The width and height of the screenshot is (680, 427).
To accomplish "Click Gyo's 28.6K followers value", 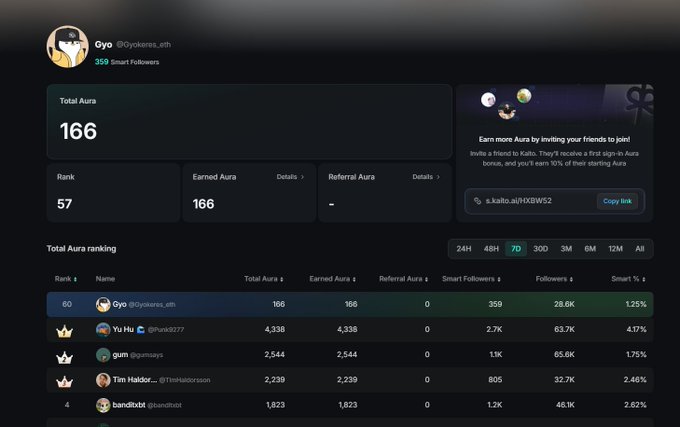I will (564, 304).
